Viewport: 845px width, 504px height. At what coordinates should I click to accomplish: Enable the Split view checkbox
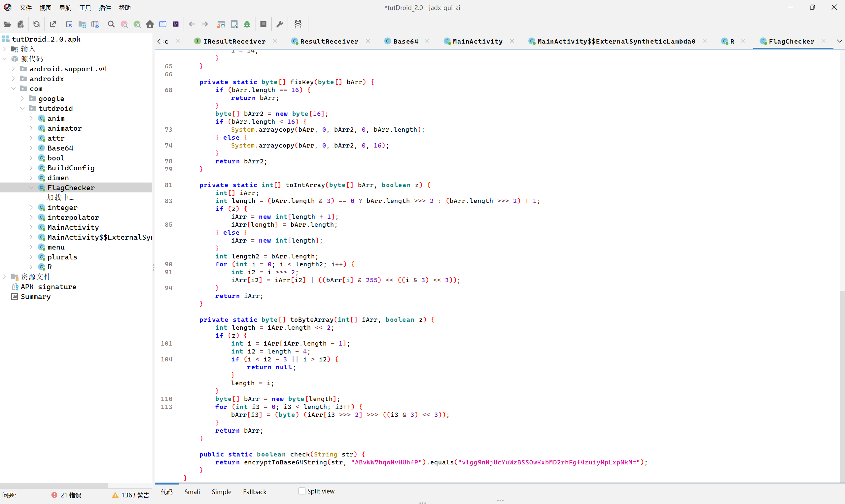(302, 491)
